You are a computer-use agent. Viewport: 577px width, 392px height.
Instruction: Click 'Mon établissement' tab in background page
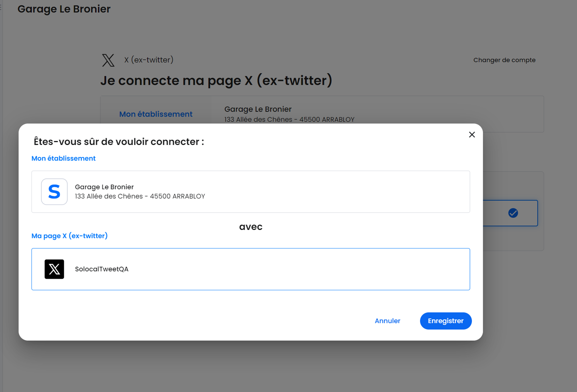click(156, 114)
